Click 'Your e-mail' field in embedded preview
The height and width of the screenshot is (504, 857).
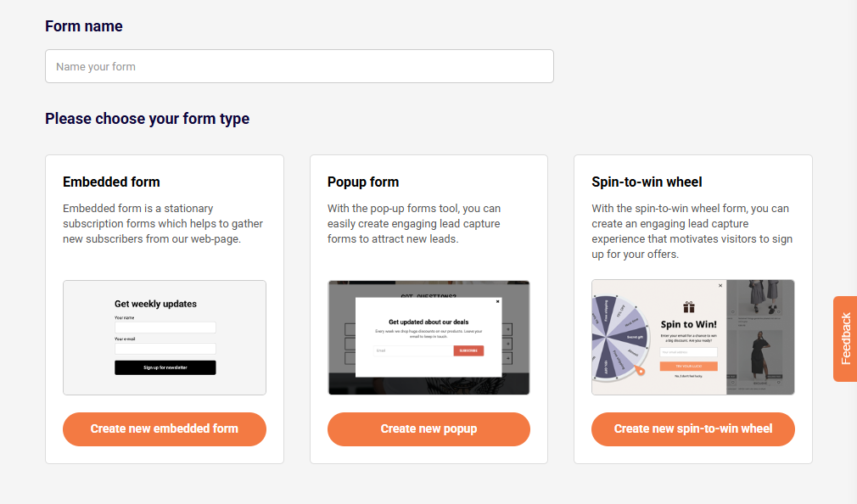click(x=165, y=349)
